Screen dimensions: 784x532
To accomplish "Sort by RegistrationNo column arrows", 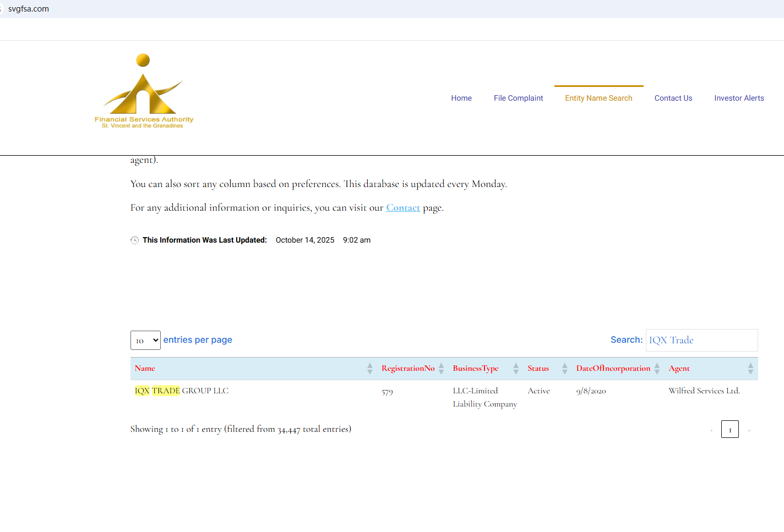I will point(441,369).
